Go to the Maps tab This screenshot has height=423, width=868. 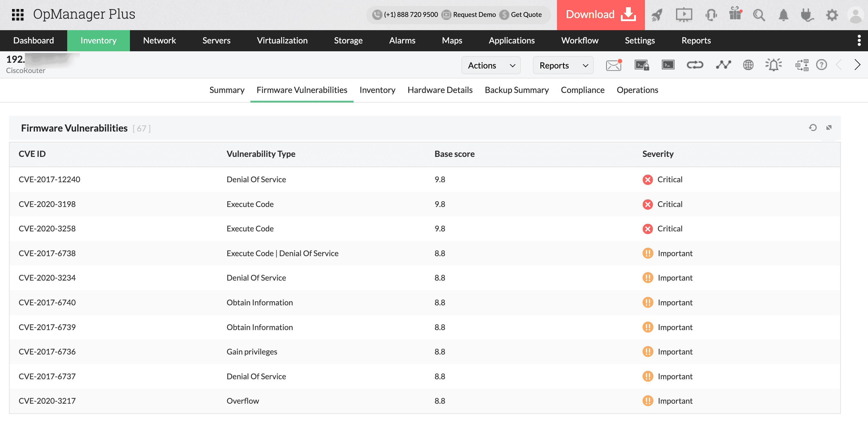tap(452, 40)
